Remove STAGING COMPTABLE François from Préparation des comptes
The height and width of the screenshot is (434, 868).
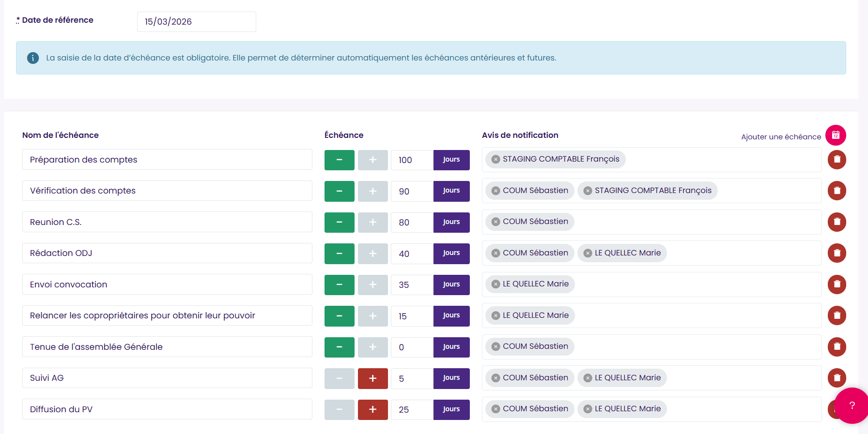pyautogui.click(x=496, y=159)
